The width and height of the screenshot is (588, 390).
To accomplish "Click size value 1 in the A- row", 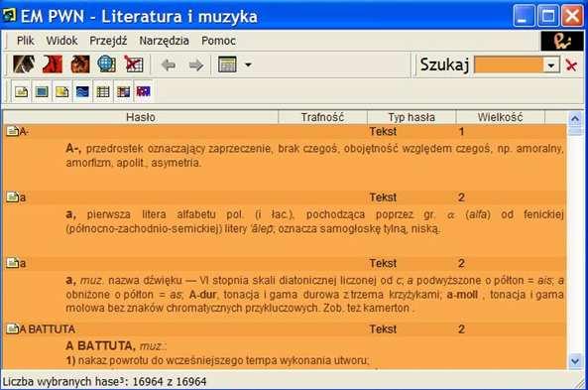I will pos(462,131).
